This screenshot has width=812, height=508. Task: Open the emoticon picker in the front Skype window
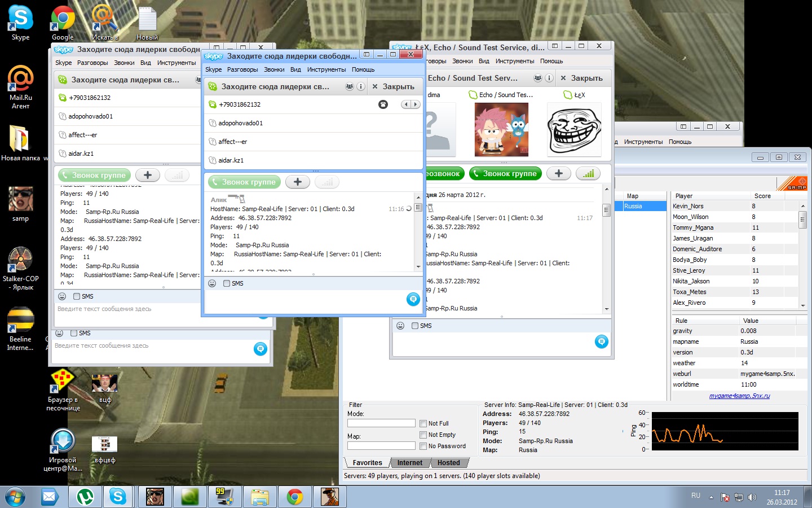coord(212,283)
